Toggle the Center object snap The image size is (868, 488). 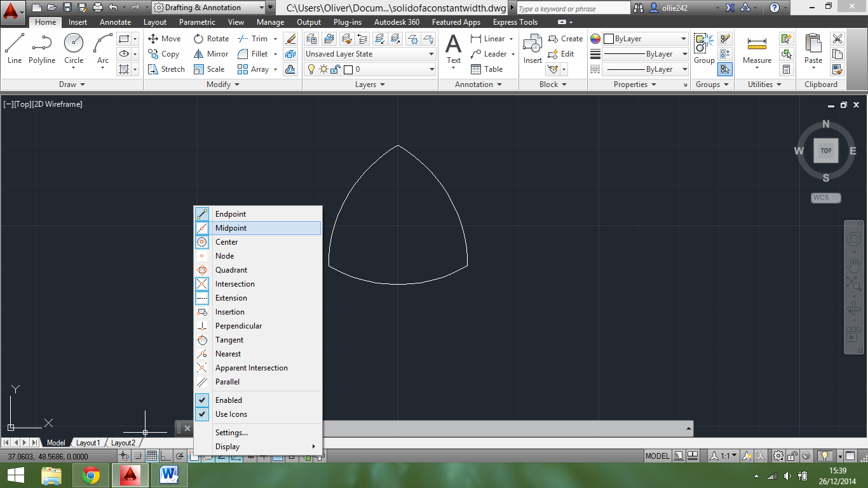(258, 242)
